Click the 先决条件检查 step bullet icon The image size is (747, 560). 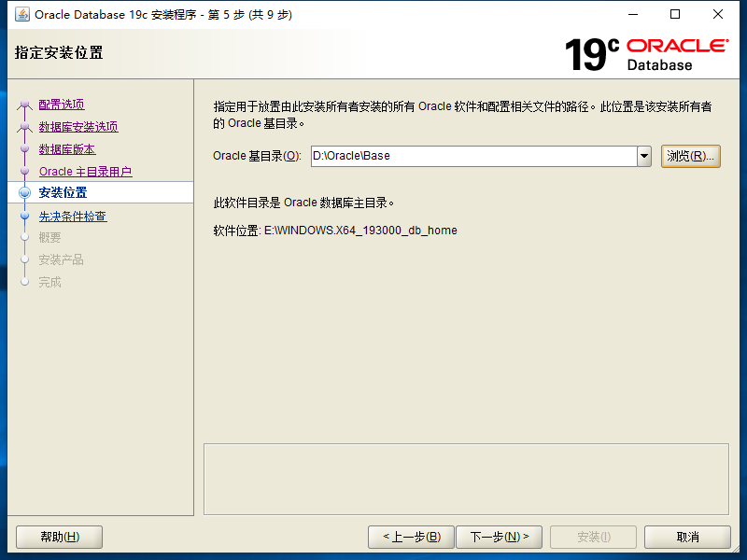[25, 217]
